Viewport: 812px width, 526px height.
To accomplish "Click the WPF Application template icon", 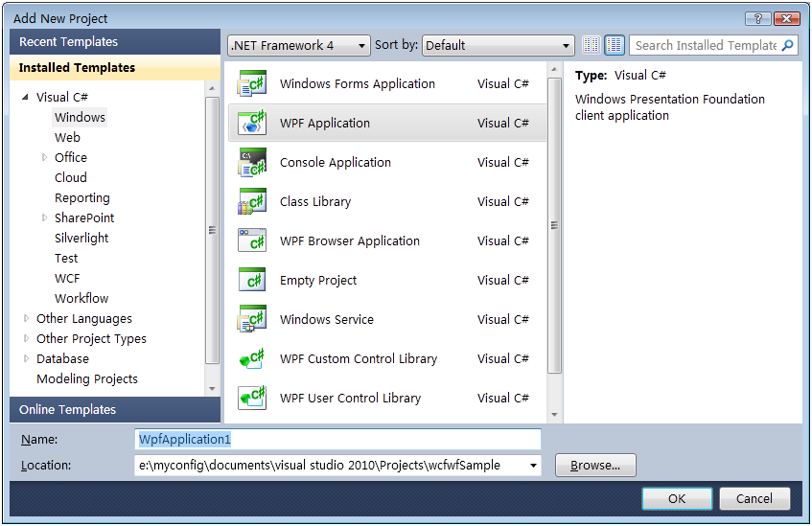I will [252, 123].
